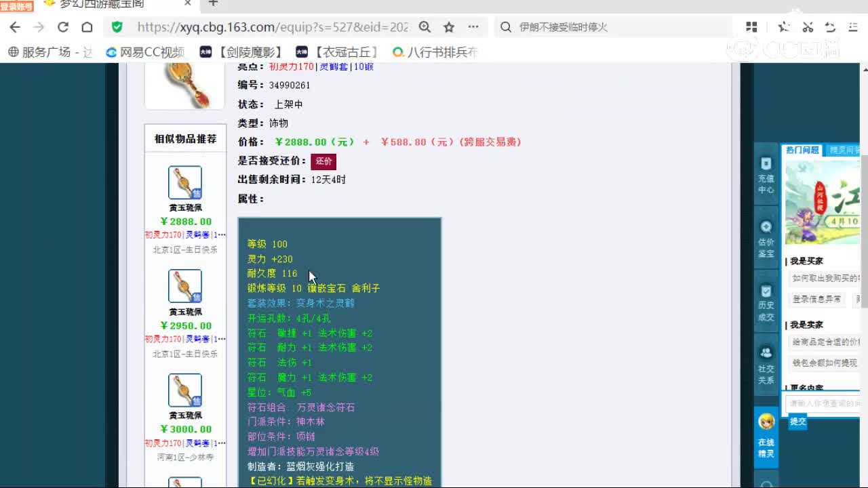
Task: Click the ¥588.80 cross-server fee text
Action: [451, 142]
